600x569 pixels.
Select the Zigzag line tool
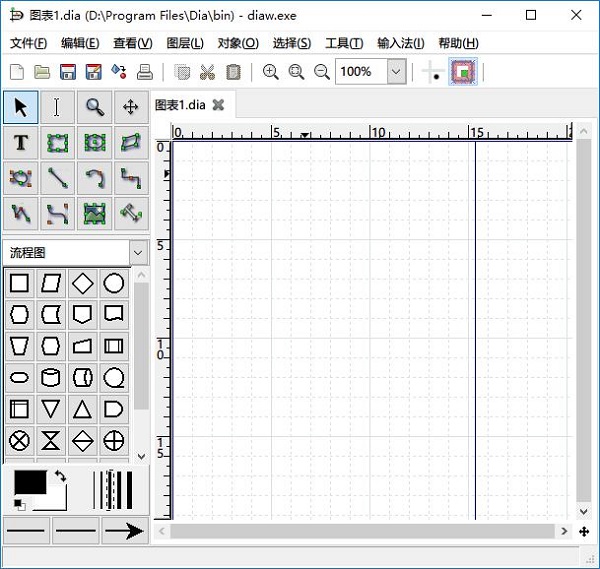click(x=131, y=178)
